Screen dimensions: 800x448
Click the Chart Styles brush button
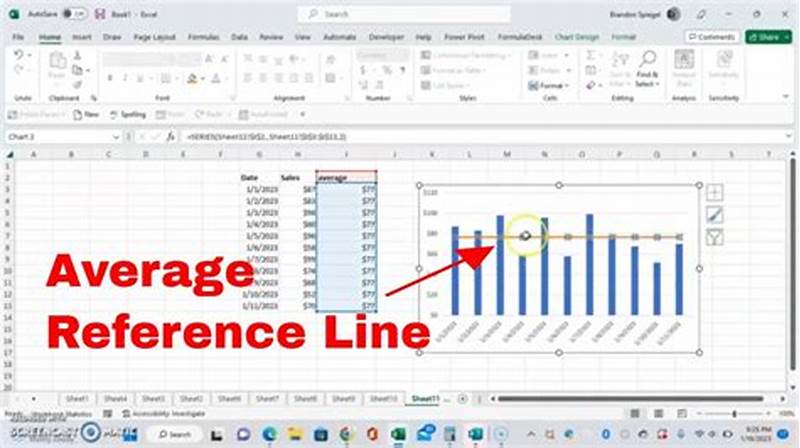click(x=714, y=215)
